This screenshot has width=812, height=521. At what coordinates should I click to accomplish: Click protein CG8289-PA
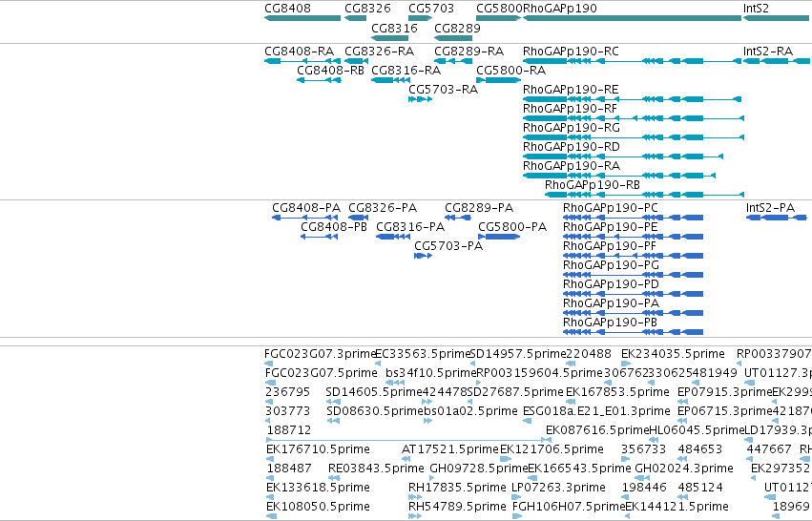[457, 218]
